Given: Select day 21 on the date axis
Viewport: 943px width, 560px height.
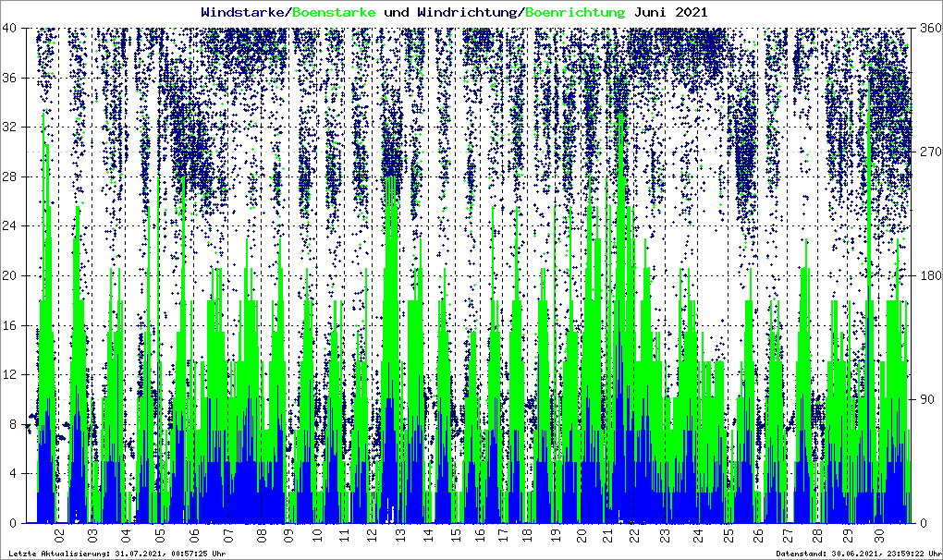Looking at the screenshot, I should tap(608, 535).
